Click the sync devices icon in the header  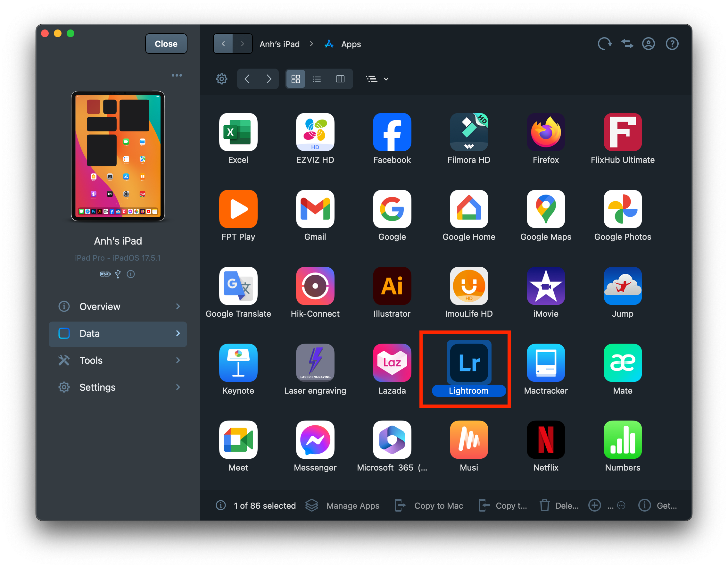coord(627,43)
